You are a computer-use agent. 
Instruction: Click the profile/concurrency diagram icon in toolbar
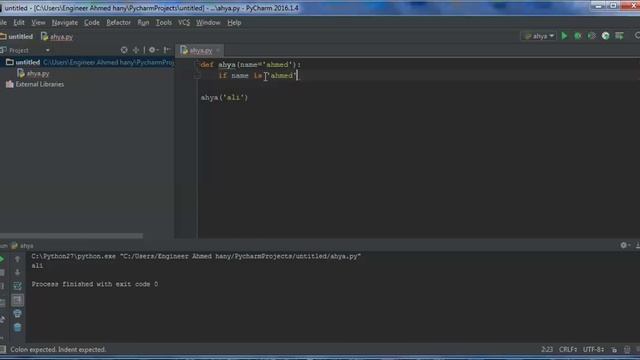click(605, 36)
